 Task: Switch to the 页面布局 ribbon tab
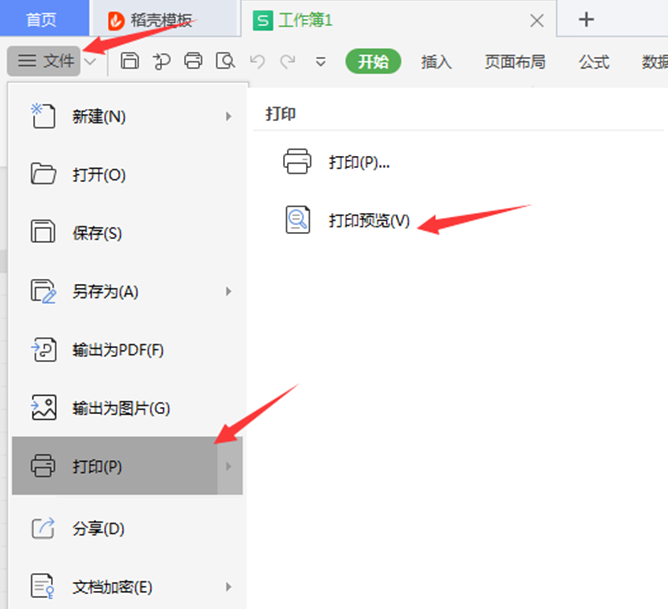click(x=515, y=62)
